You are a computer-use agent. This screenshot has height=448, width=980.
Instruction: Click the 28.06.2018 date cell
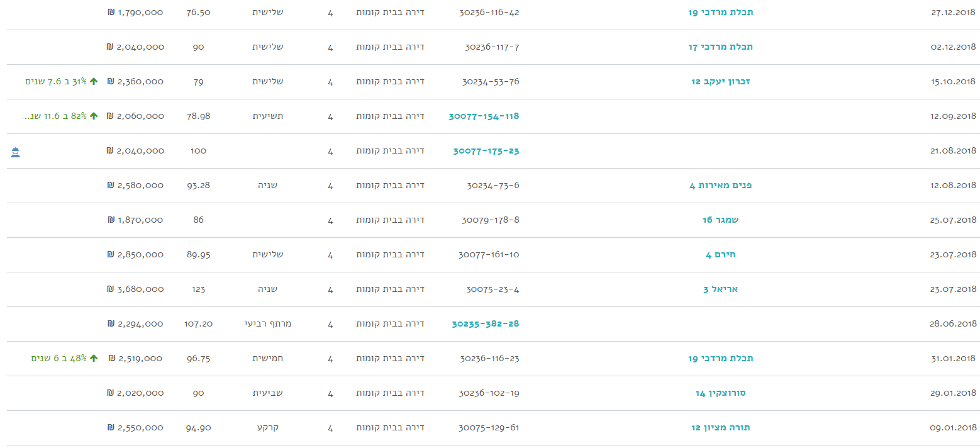point(953,324)
